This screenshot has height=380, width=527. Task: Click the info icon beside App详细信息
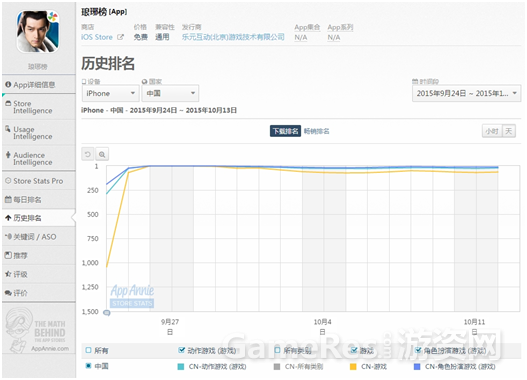point(8,84)
